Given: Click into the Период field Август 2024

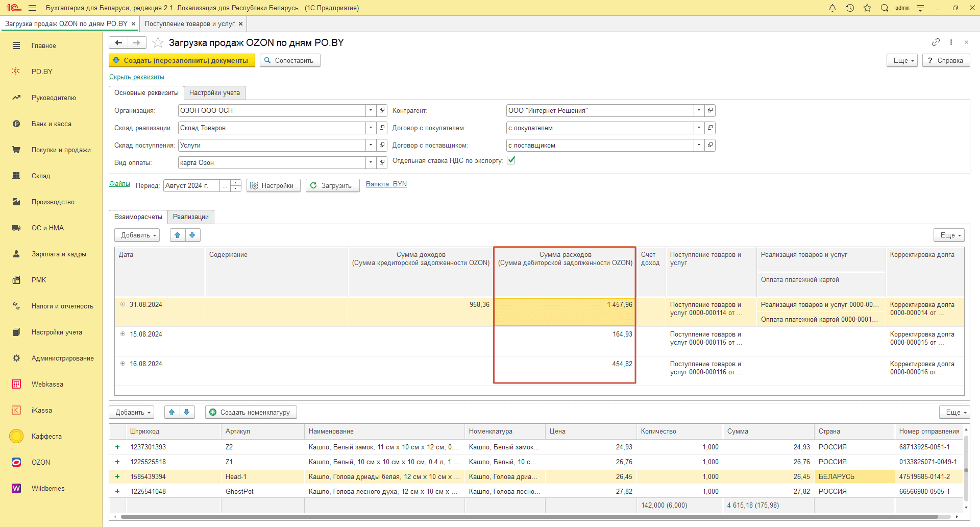Looking at the screenshot, I should pos(191,185).
